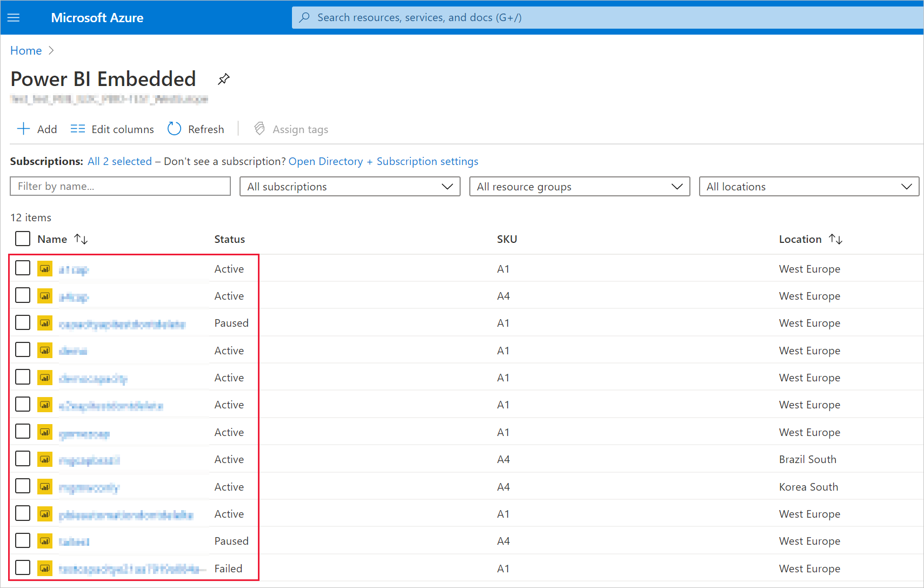Sort by Name column arrows
The width and height of the screenshot is (924, 588).
coord(81,239)
